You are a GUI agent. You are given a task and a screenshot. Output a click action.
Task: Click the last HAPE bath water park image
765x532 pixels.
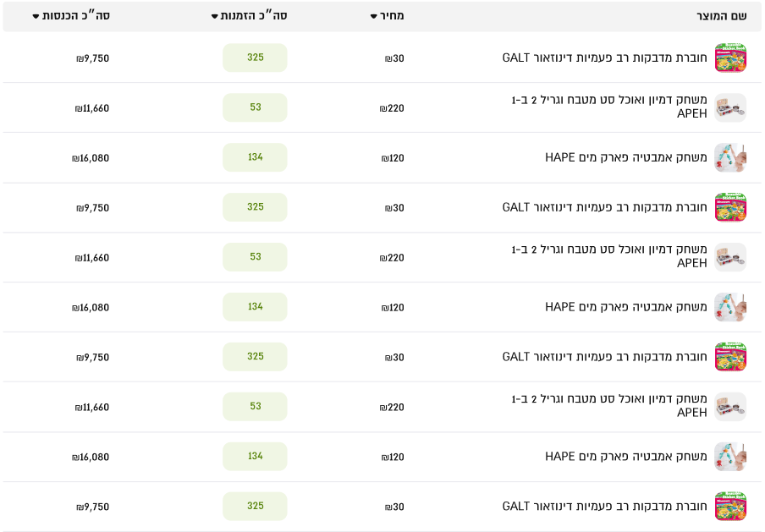(730, 457)
